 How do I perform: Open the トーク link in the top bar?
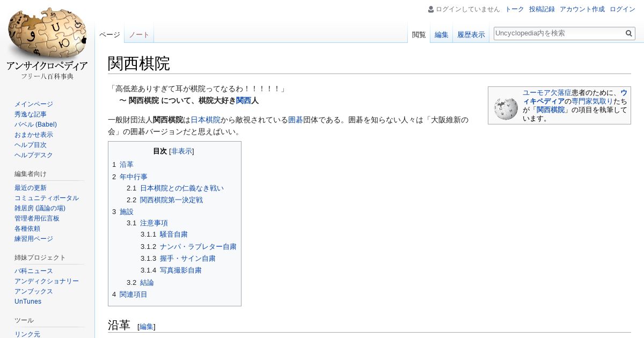(x=515, y=9)
